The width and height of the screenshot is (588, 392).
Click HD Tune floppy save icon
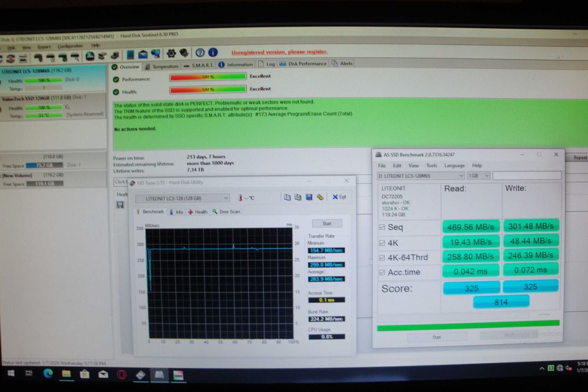click(309, 197)
